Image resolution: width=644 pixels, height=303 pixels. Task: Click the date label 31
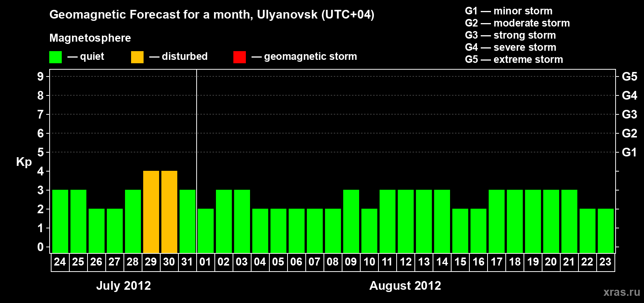(x=187, y=262)
